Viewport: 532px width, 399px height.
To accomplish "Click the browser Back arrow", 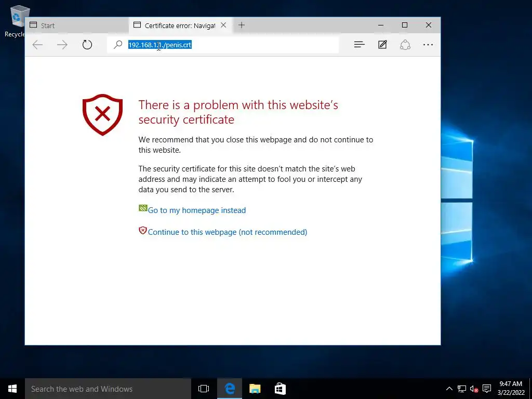I will [x=37, y=45].
